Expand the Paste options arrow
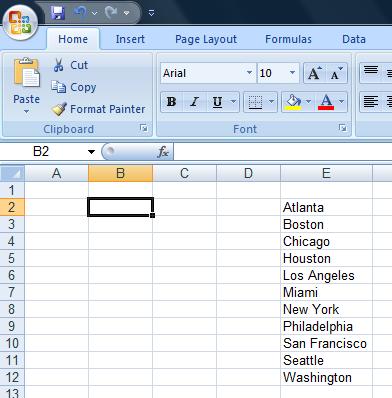392x398 pixels. point(26,112)
